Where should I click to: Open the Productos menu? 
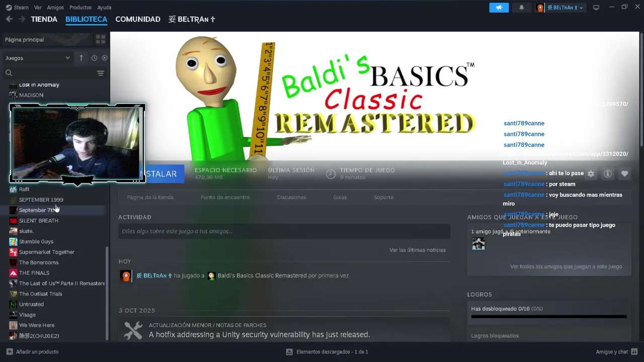80,8
